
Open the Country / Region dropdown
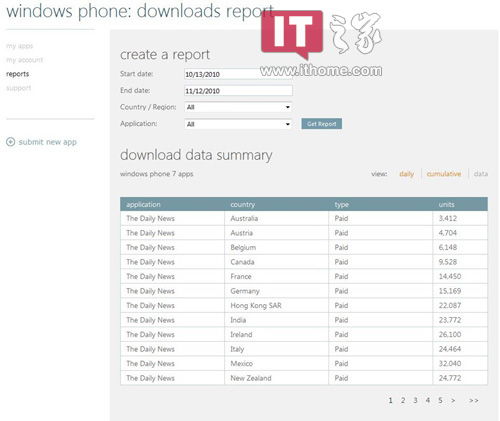[238, 107]
